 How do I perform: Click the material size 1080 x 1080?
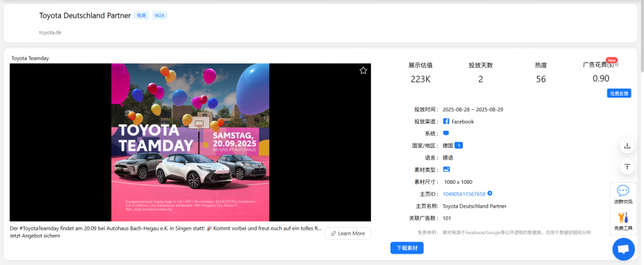458,182
